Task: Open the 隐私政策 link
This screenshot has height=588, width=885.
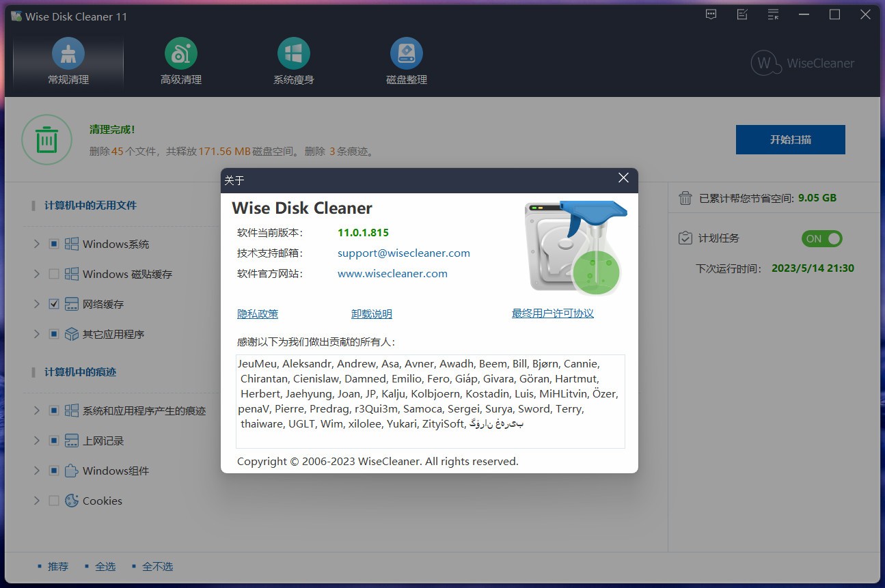Action: (x=258, y=314)
